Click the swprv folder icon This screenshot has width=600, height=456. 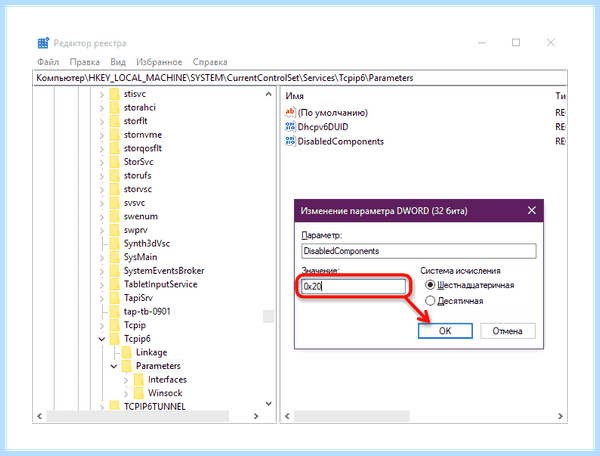tap(114, 230)
